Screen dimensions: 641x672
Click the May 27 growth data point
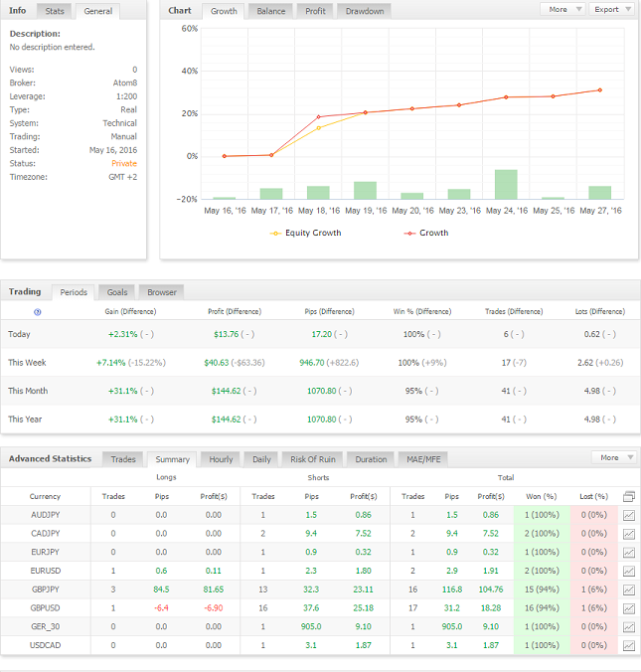point(600,90)
